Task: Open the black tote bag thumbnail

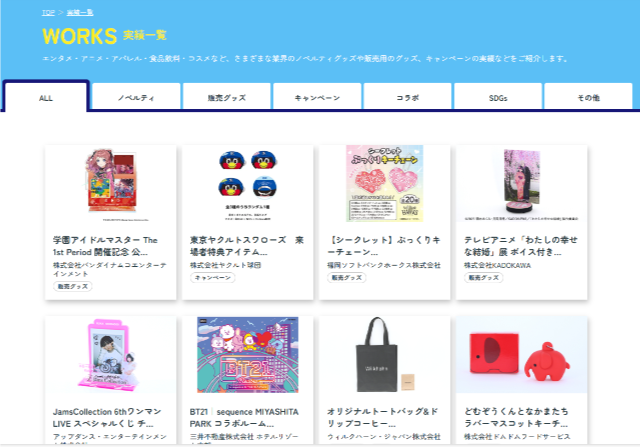Action: coord(384,355)
